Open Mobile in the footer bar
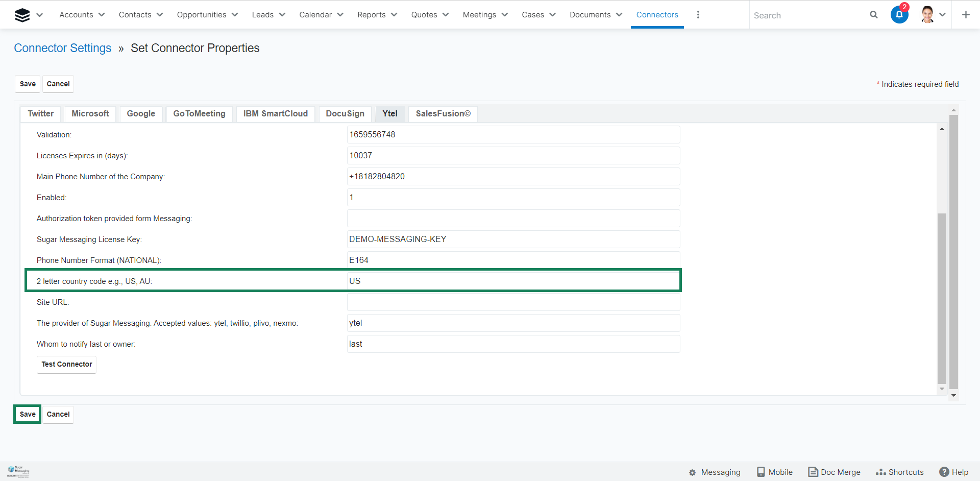The width and height of the screenshot is (980, 481). (x=775, y=472)
